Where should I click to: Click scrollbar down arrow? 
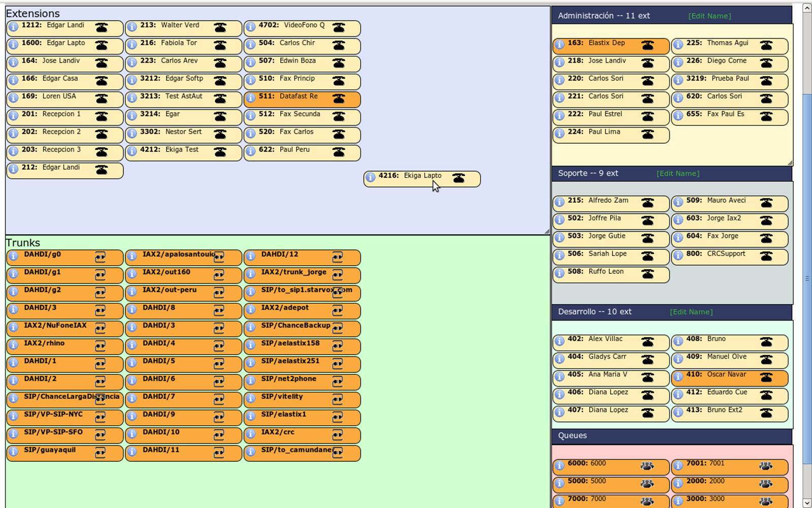[807, 503]
